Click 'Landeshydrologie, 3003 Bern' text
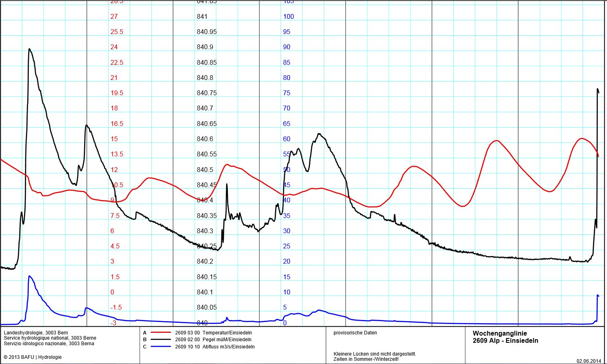This screenshot has width=607, height=364. coord(36,332)
